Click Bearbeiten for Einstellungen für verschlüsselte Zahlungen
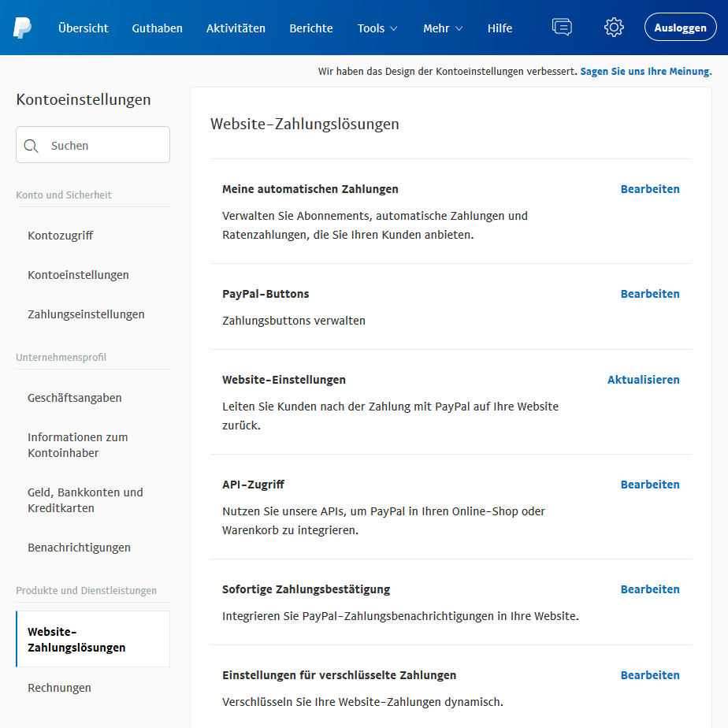Viewport: 728px width, 728px height. (650, 675)
